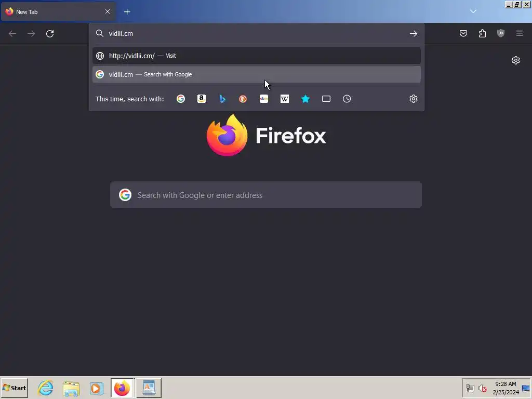Screen dimensions: 532x399
Task: Open search settings gear in the dropdown
Action: click(x=413, y=99)
